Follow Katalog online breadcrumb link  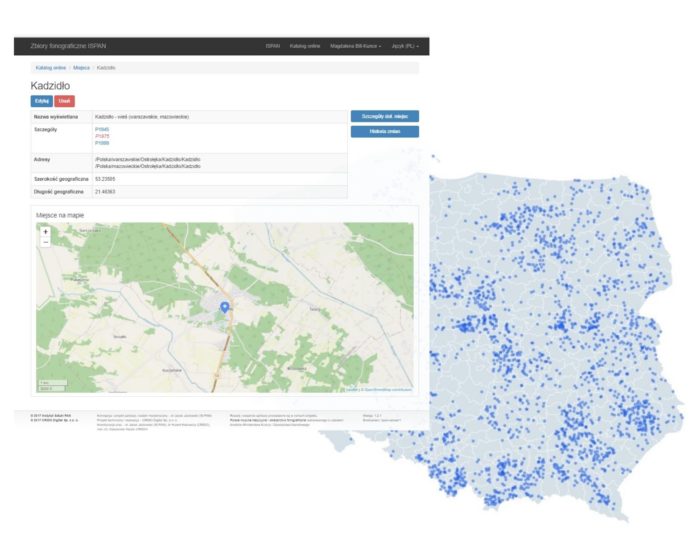[x=51, y=68]
